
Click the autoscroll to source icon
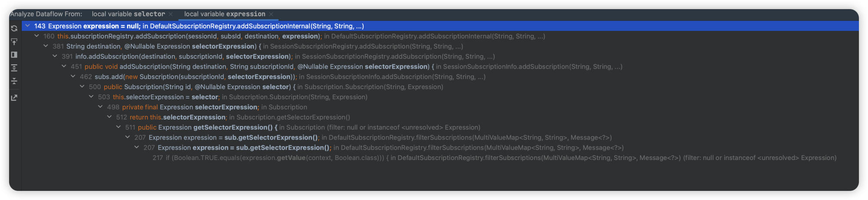coord(14,42)
